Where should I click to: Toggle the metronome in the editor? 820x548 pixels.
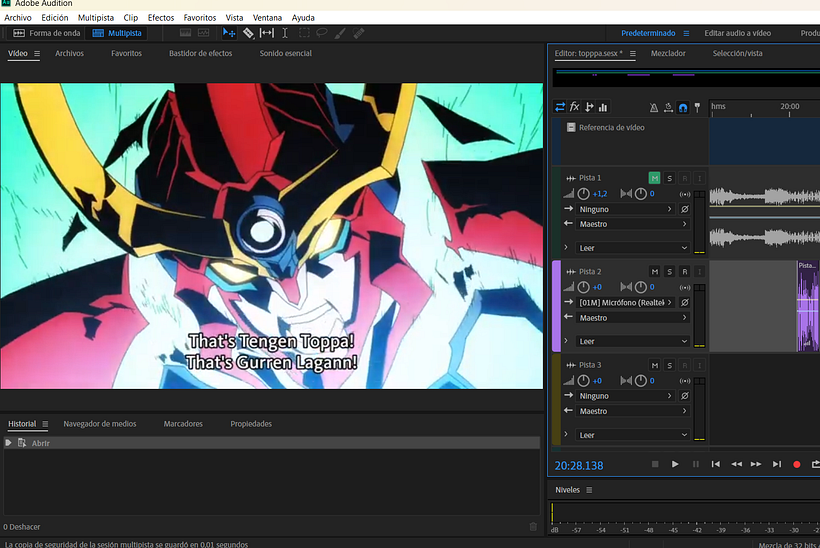pos(654,108)
